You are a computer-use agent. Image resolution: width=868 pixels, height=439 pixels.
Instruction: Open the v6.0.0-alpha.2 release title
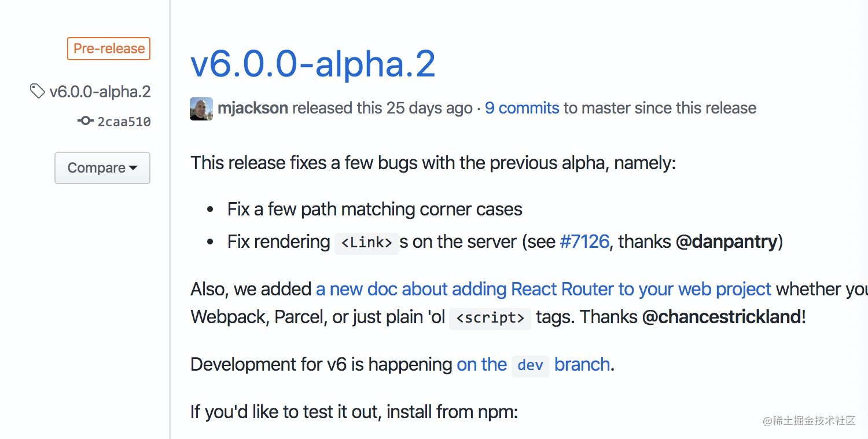tap(313, 64)
